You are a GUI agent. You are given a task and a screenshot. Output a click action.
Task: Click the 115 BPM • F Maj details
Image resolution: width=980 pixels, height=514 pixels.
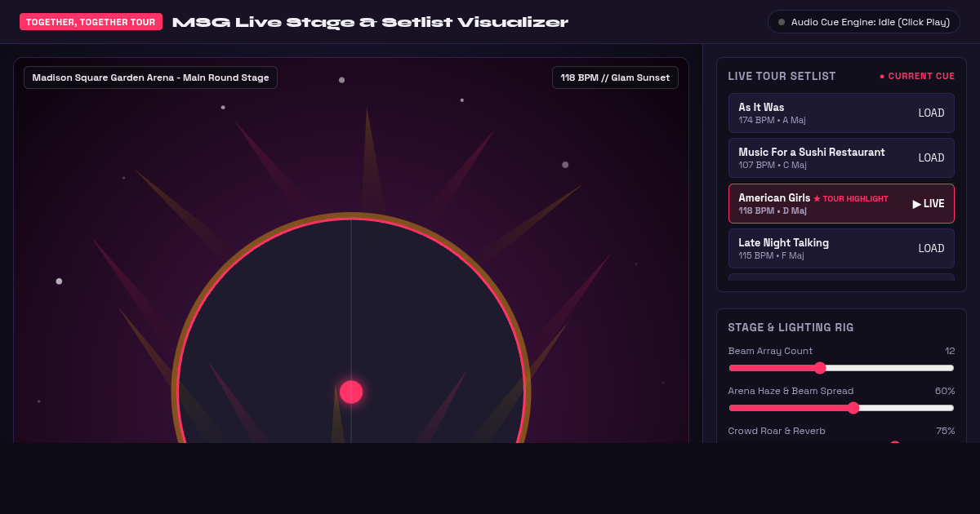click(x=771, y=256)
